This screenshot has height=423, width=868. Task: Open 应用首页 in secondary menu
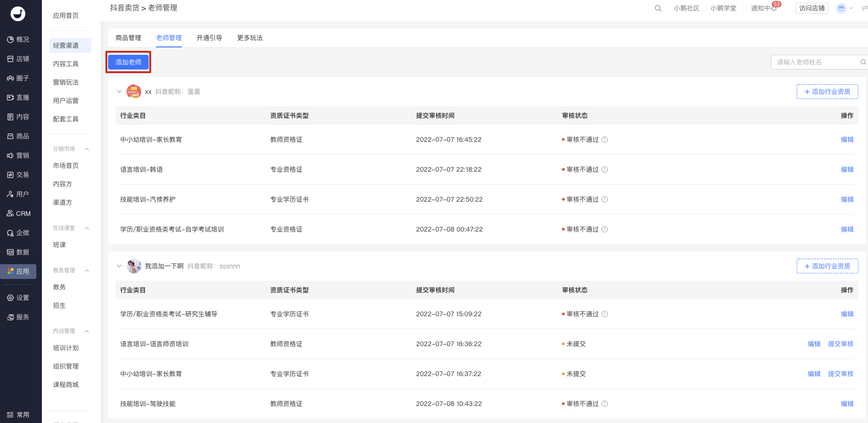[x=66, y=16]
